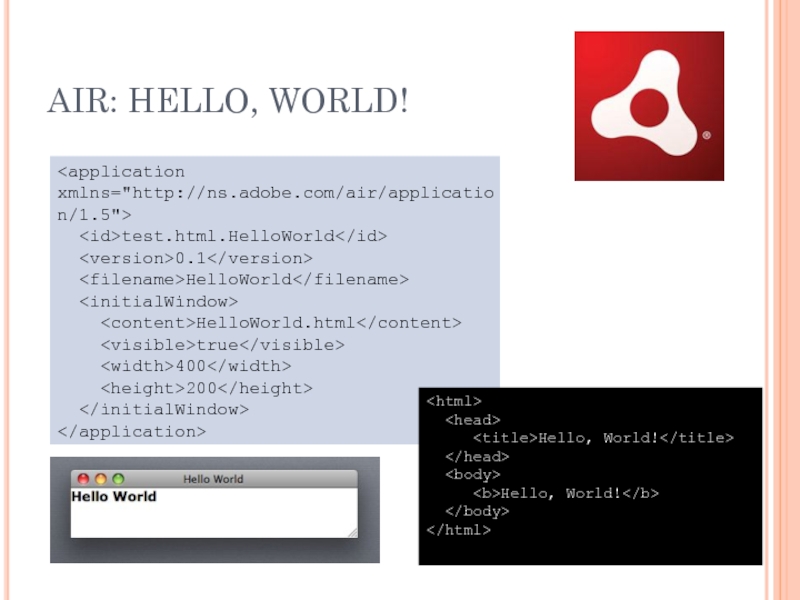
Task: Click the slide title 'AIR: HELLO, WORLD!'
Action: pos(228,100)
